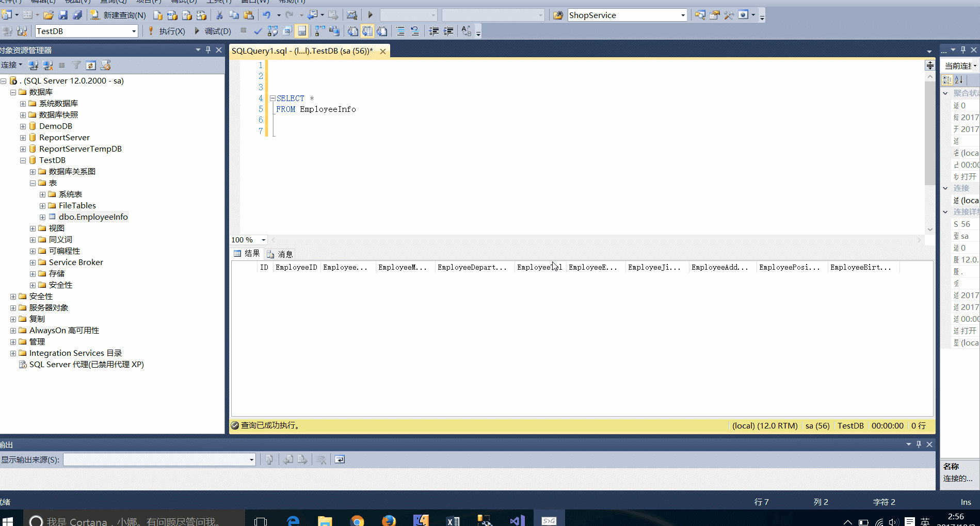Viewport: 980px width, 526px height.
Task: Open the TestDB database dropdown
Action: 134,31
